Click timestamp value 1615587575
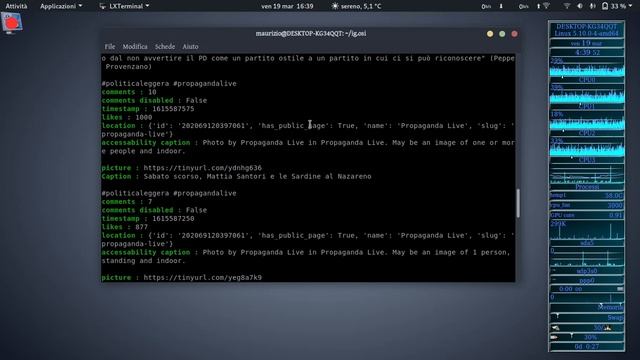Image resolution: width=640 pixels, height=360 pixels. pyautogui.click(x=173, y=109)
